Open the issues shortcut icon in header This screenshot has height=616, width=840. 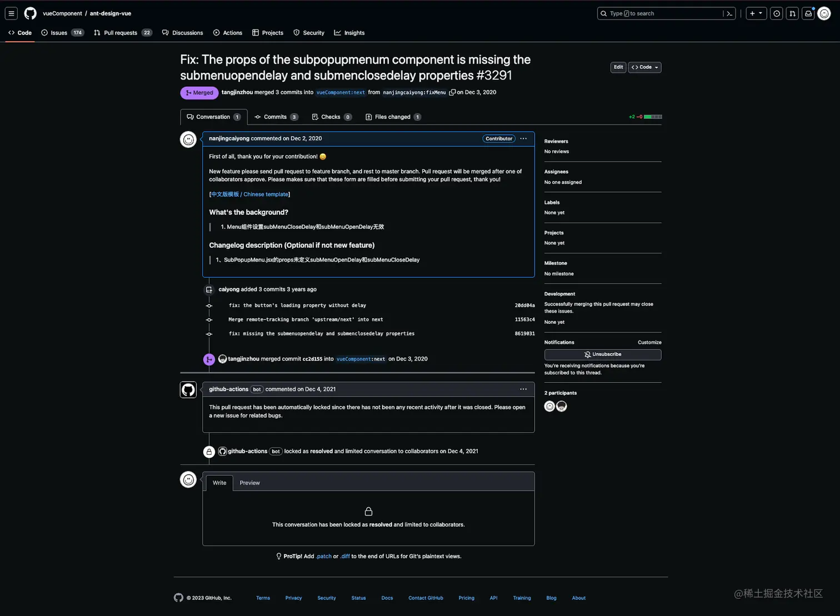pyautogui.click(x=777, y=13)
